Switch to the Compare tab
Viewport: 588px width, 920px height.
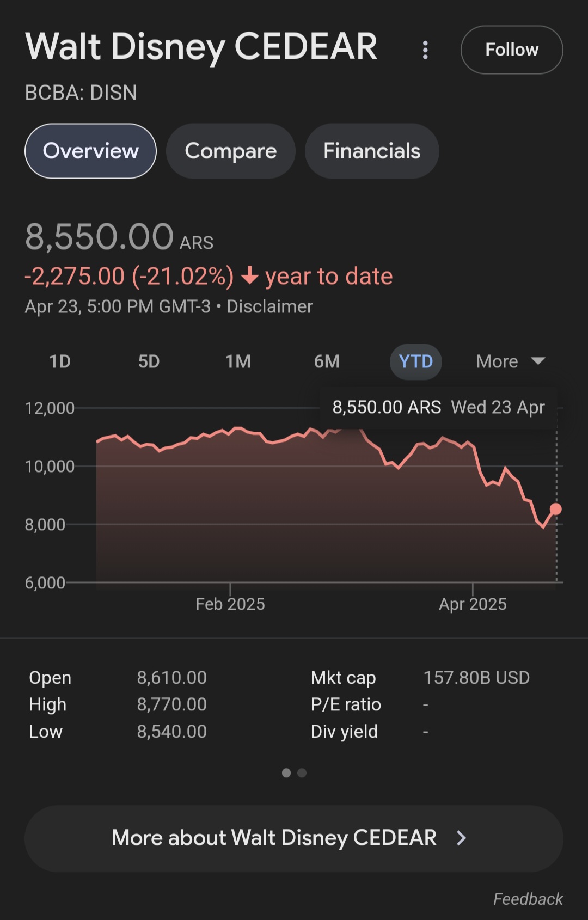(x=231, y=151)
